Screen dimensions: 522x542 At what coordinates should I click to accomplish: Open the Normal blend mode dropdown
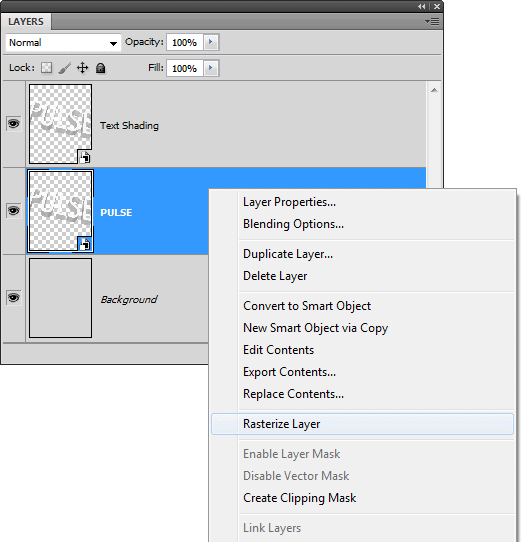click(x=63, y=43)
